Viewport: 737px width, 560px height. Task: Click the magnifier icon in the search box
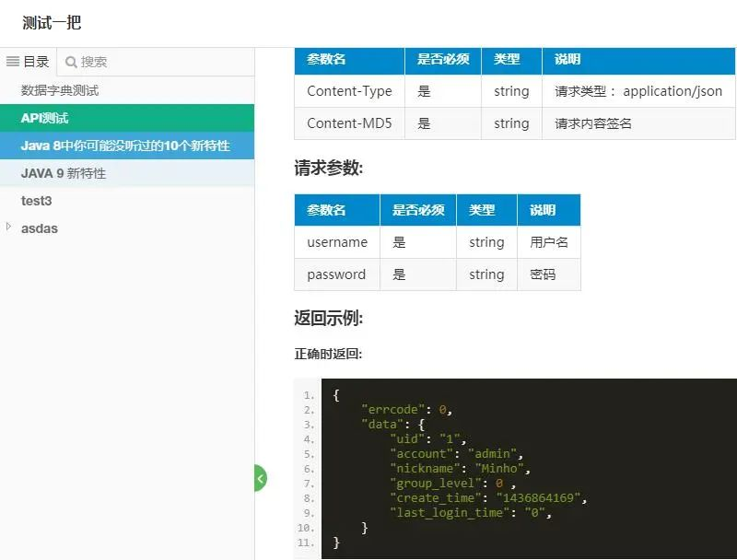tap(69, 62)
